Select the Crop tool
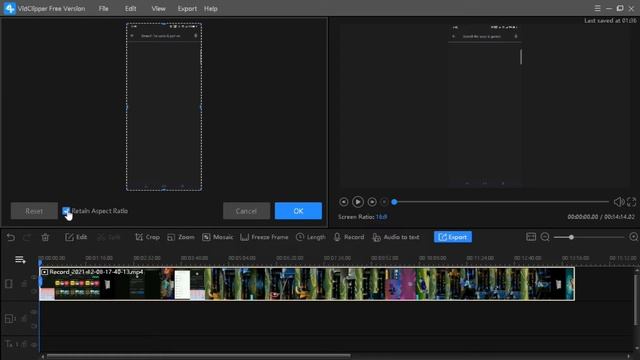 click(147, 237)
